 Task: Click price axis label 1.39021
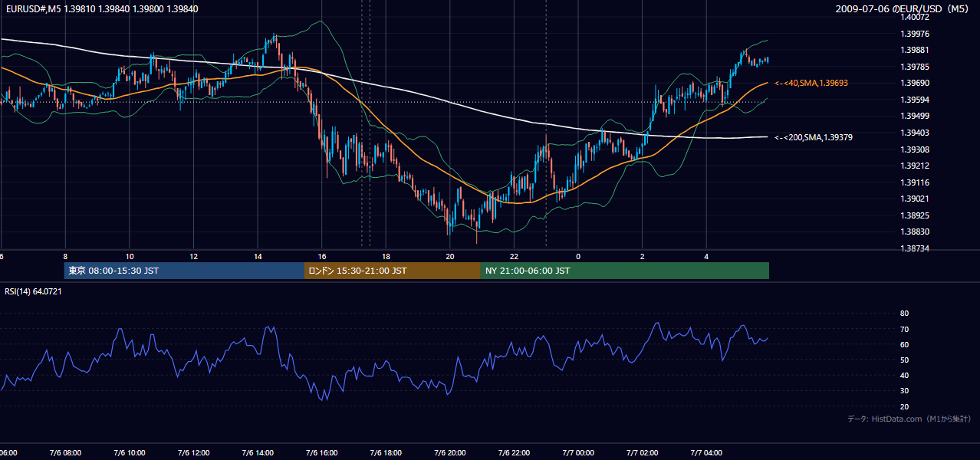point(916,199)
